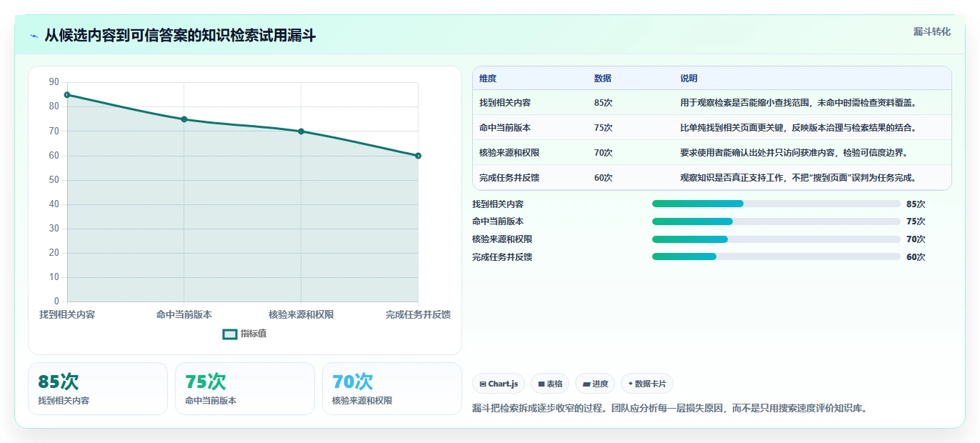Screen dimensions: 980x443
Task: Click the Chart.js chip
Action: 499,384
